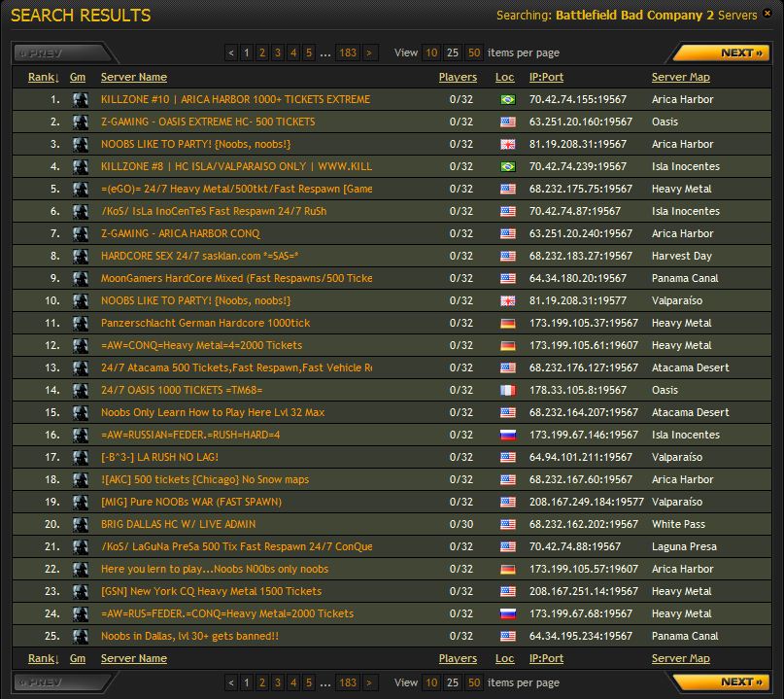The width and height of the screenshot is (784, 699).
Task: Click the US flag in the MoonGamers HardCore row
Action: tap(507, 279)
